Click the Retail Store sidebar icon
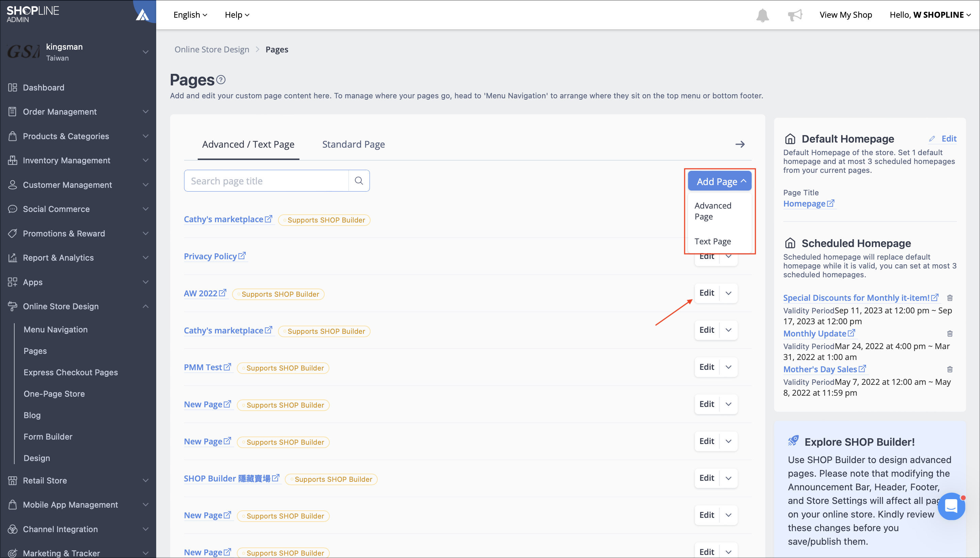980x558 pixels. pos(13,480)
